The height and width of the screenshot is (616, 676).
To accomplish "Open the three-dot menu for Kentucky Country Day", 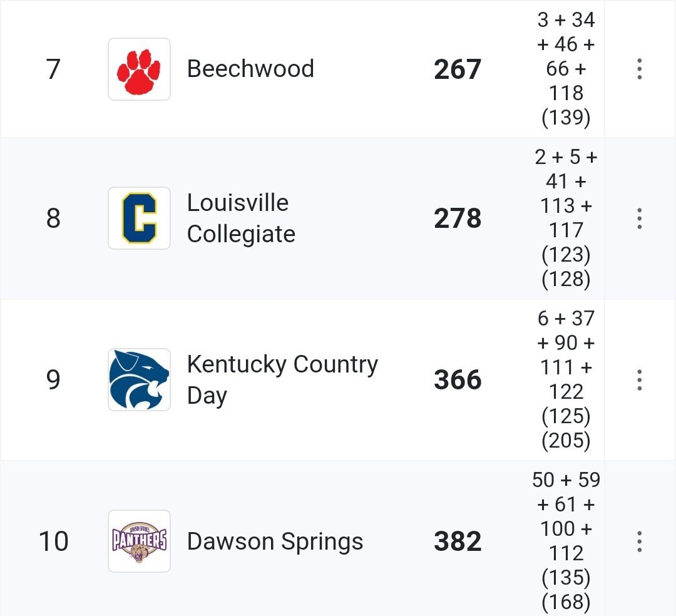I will pyautogui.click(x=639, y=379).
